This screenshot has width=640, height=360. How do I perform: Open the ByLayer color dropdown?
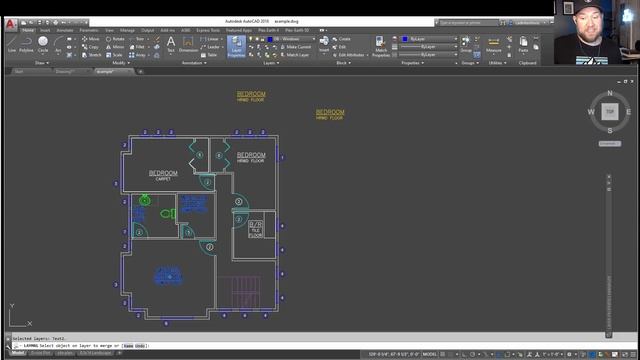[x=456, y=39]
